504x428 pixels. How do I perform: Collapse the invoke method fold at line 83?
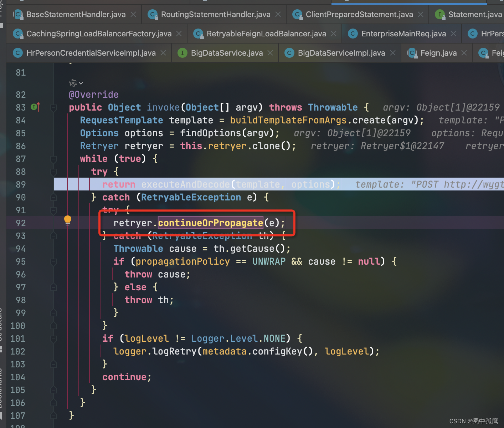[x=53, y=107]
